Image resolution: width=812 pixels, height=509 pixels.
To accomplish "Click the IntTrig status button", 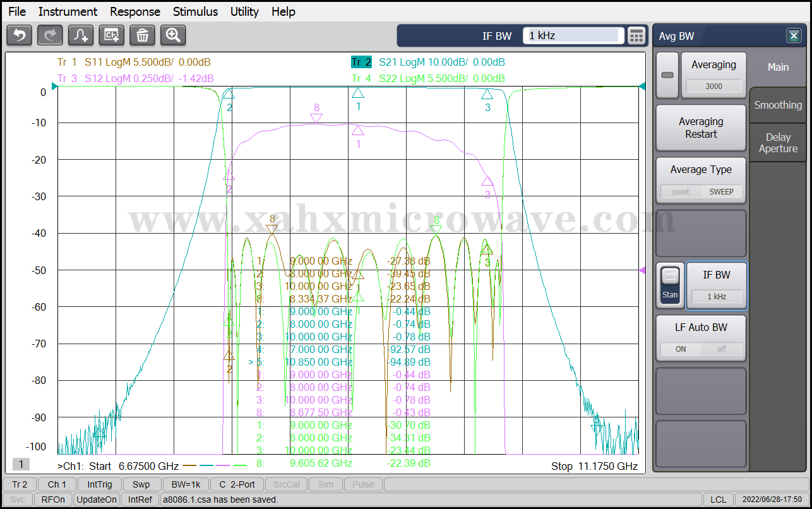I will 100,484.
